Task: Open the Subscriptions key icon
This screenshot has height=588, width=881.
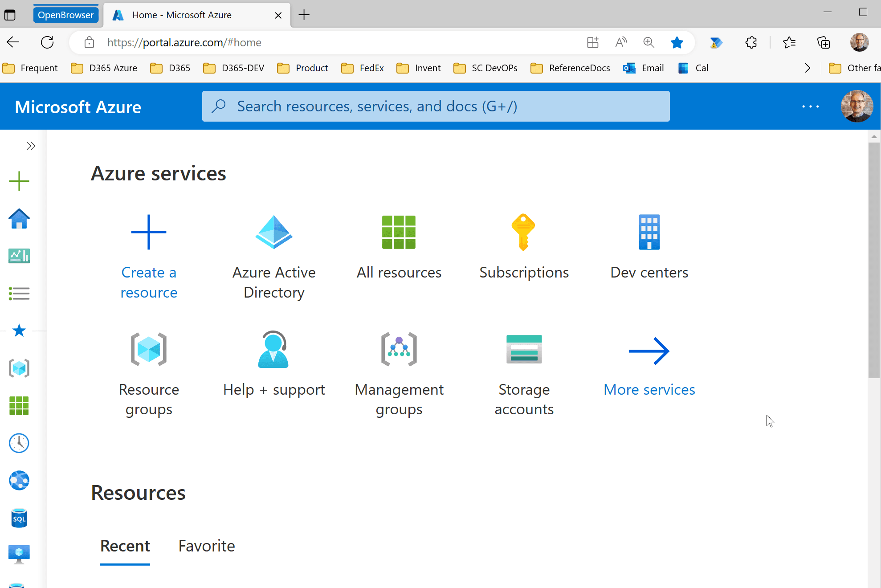Action: coord(523,233)
